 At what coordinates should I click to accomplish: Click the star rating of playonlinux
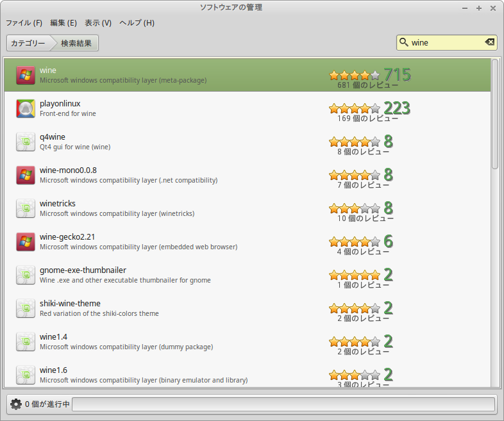pyautogui.click(x=355, y=108)
